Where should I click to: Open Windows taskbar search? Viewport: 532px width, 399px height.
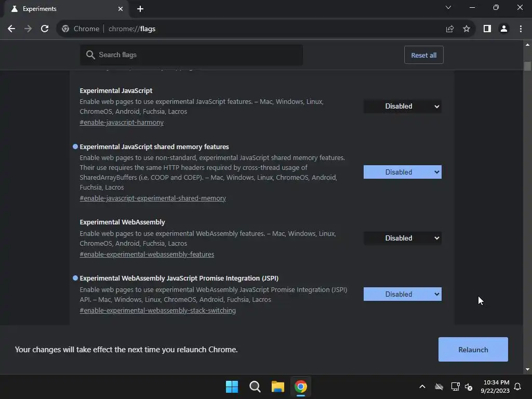click(x=255, y=387)
